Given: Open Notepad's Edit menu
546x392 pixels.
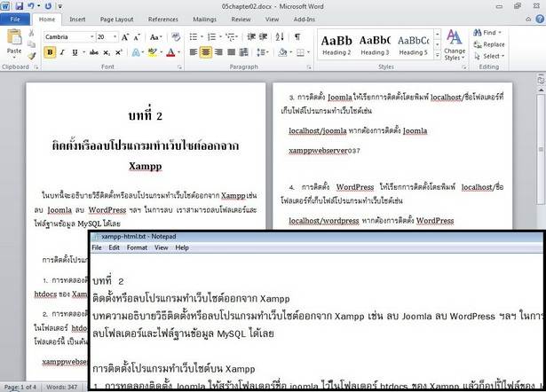Looking at the screenshot, I should (114, 247).
